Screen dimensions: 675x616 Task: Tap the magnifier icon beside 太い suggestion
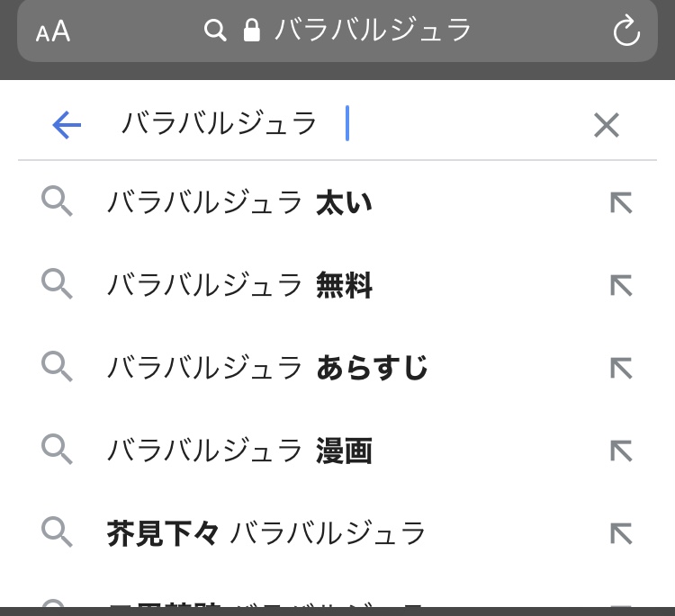point(57,201)
